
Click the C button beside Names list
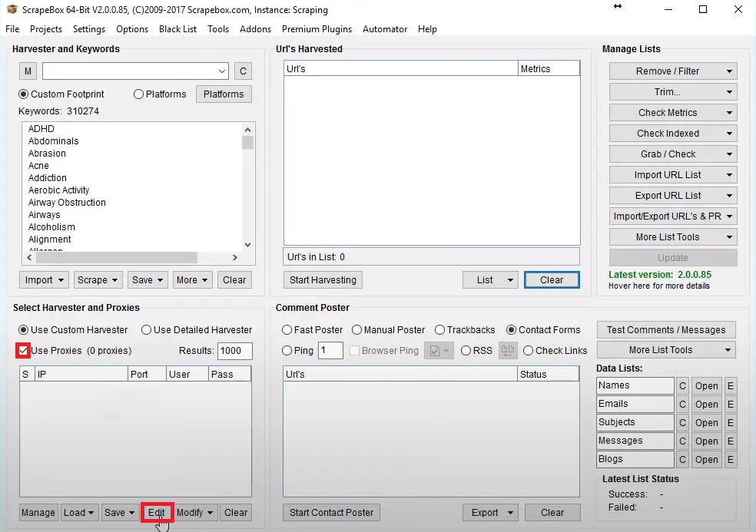(681, 386)
